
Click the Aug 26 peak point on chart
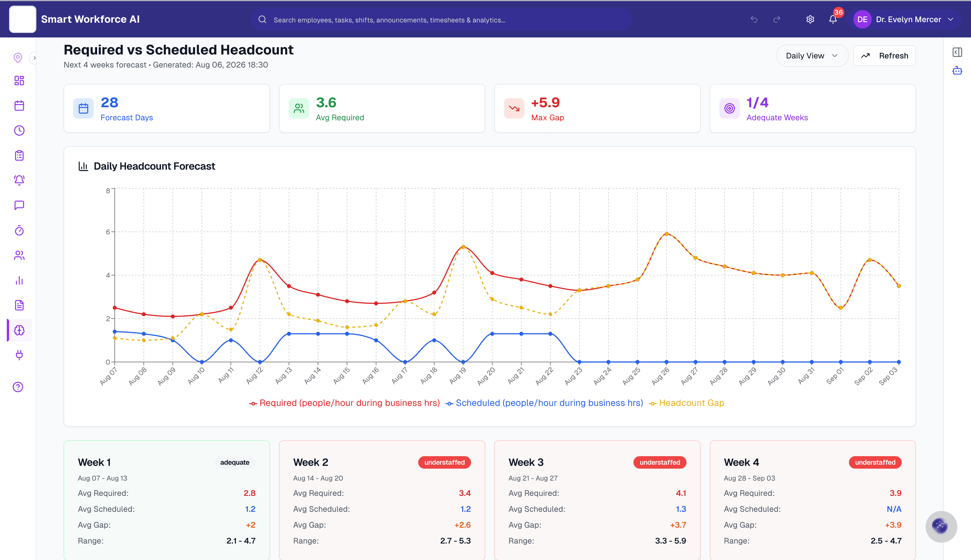(667, 234)
